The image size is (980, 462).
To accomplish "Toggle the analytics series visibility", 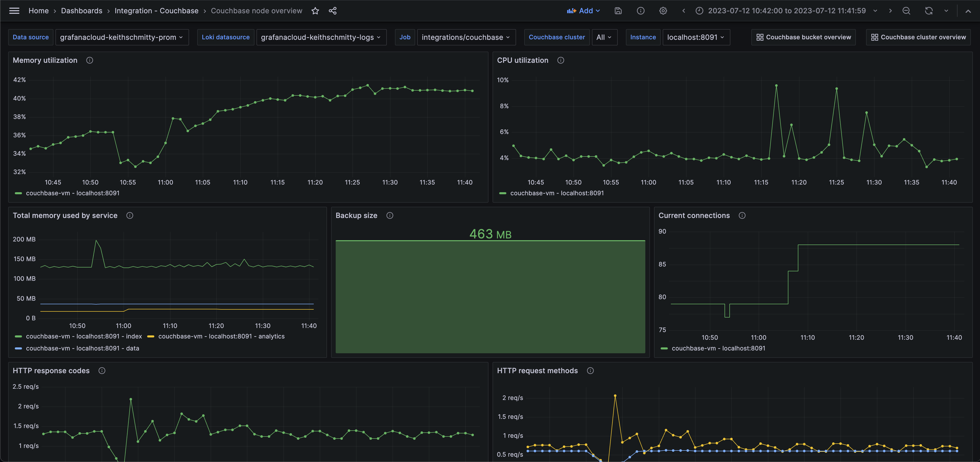I will pos(221,336).
